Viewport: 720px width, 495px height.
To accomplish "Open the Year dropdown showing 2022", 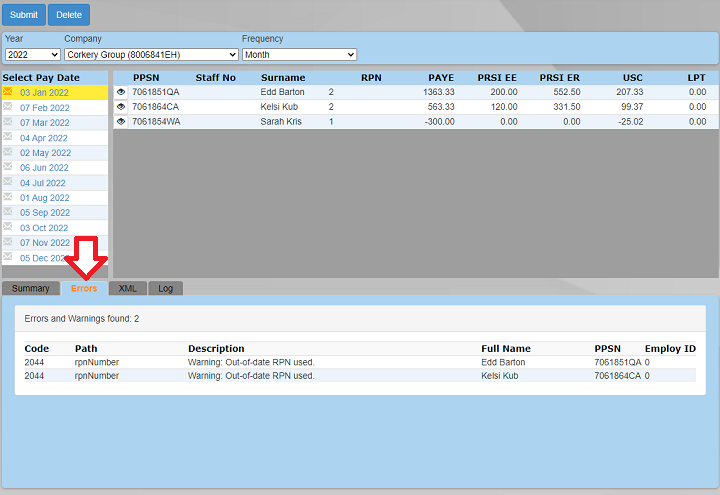I will tap(32, 54).
